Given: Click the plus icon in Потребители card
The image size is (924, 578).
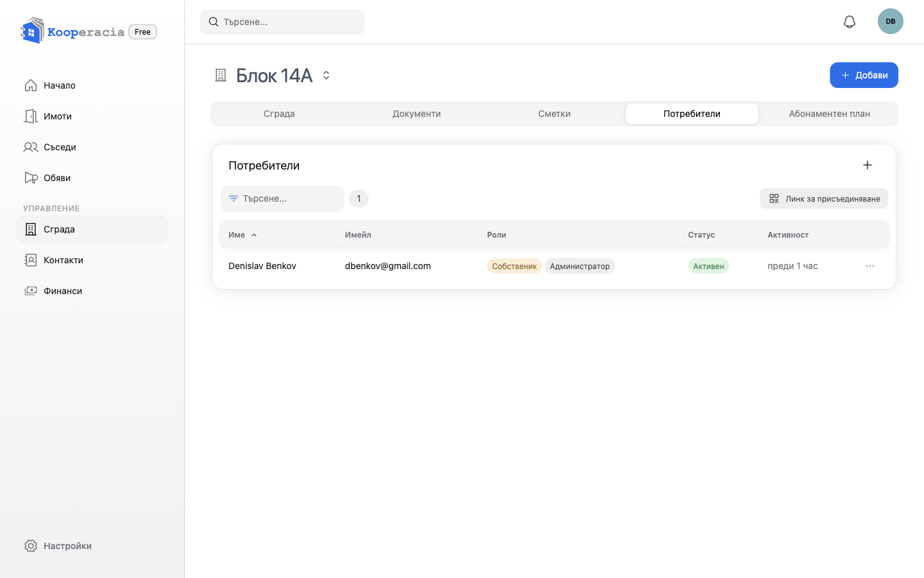Looking at the screenshot, I should click(x=868, y=165).
